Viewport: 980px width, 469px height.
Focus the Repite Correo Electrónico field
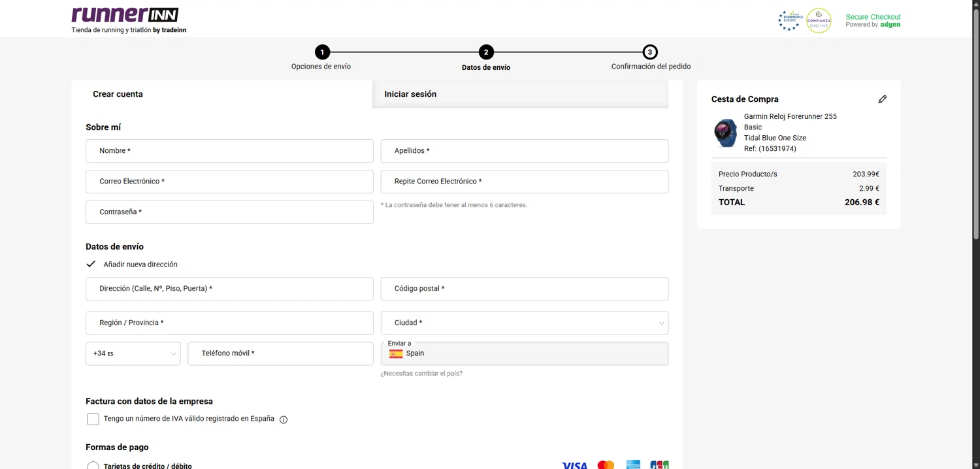525,182
